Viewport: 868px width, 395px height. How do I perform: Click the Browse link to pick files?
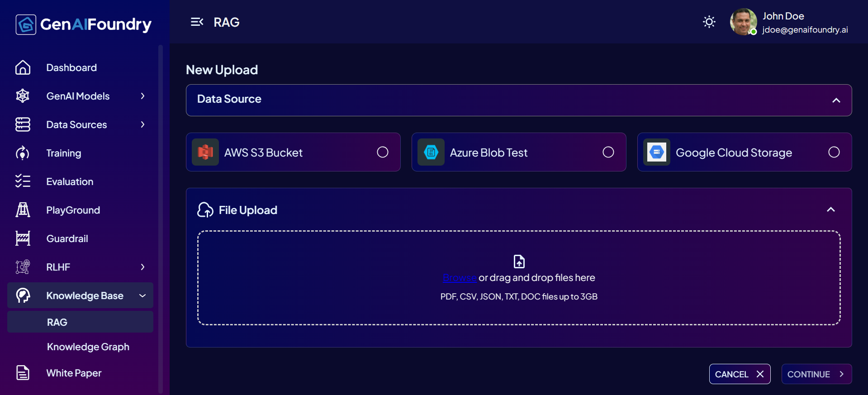point(460,278)
